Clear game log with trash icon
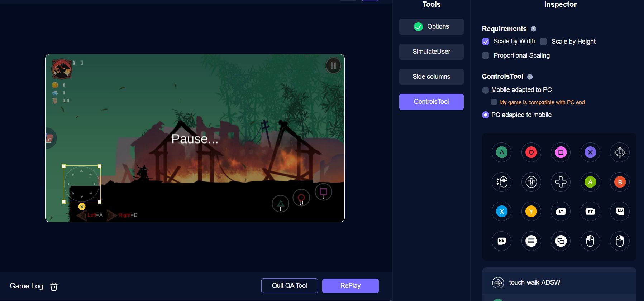644x301 pixels. coord(54,286)
